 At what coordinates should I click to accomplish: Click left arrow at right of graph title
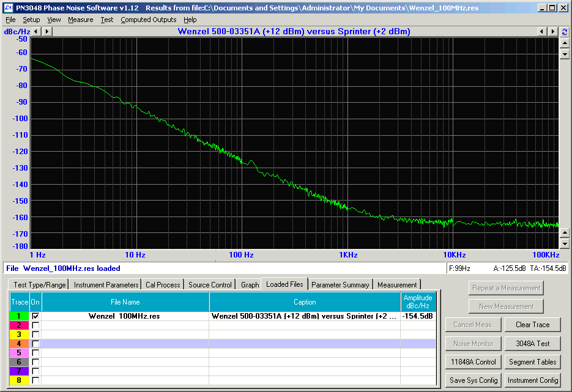point(542,32)
